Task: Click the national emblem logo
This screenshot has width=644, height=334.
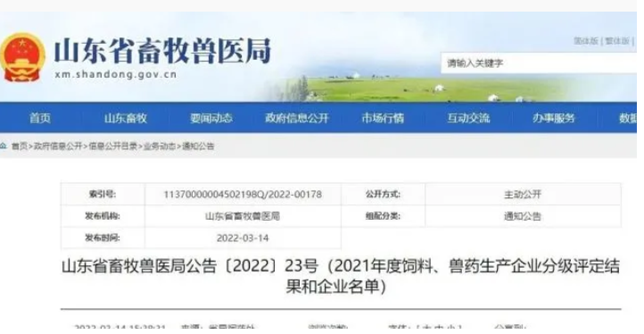Action: click(21, 57)
